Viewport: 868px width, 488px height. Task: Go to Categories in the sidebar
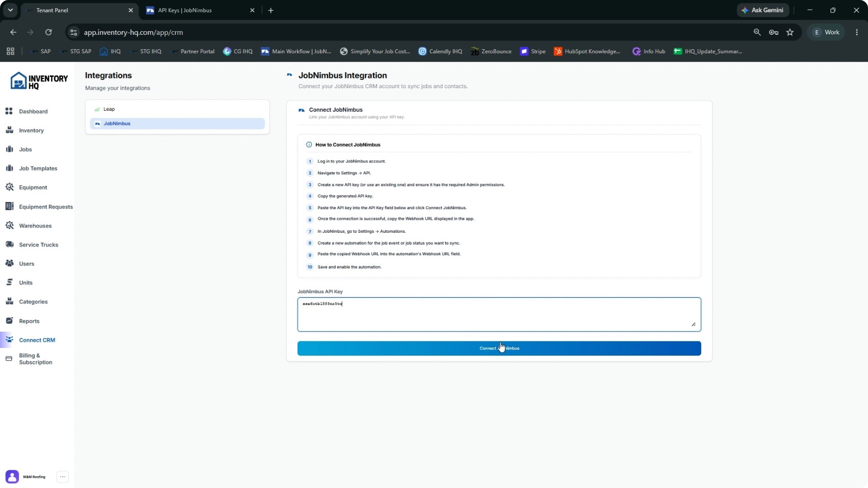33,301
